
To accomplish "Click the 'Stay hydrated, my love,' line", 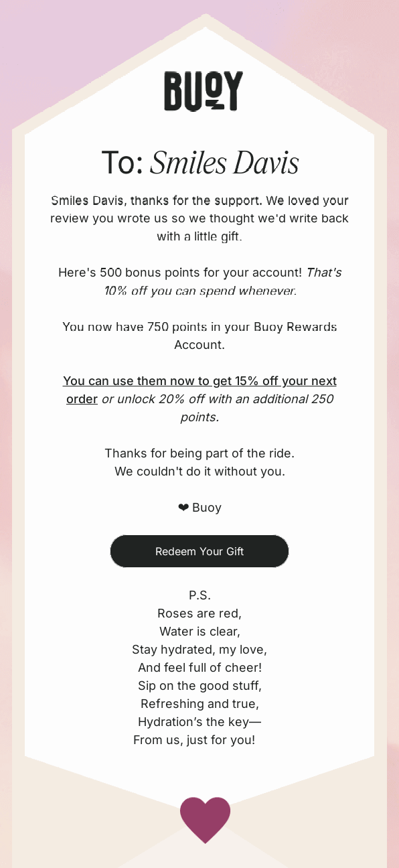I will pyautogui.click(x=199, y=650).
